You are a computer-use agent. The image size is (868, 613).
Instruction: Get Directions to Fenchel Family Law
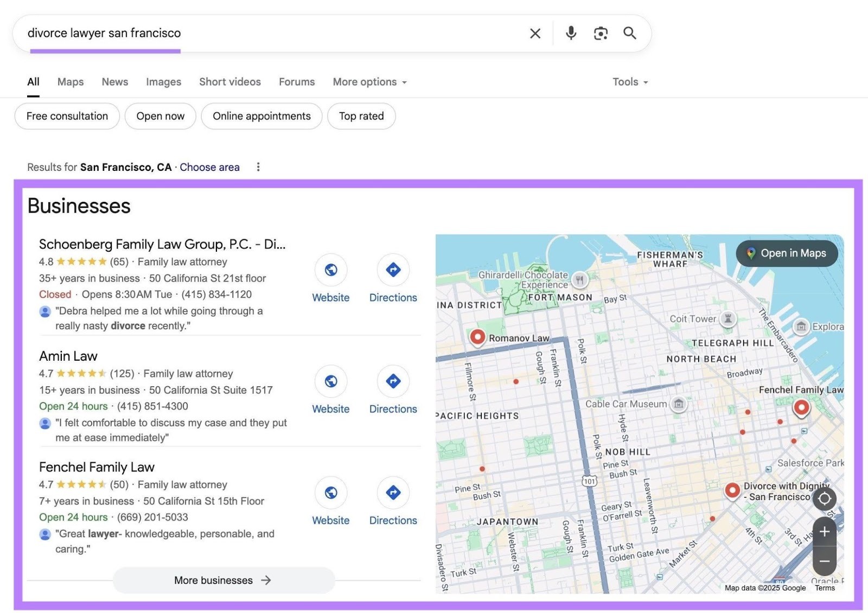pos(393,493)
